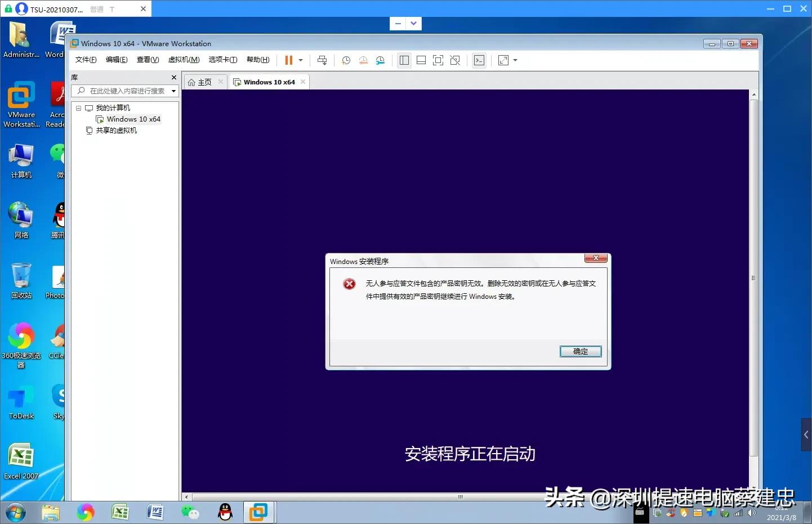
Task: Open the power options dropdown arrow beside pause
Action: (x=301, y=60)
